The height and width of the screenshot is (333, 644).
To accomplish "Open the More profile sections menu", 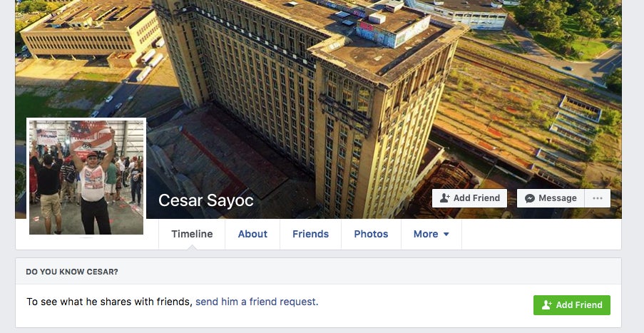I will click(x=431, y=234).
